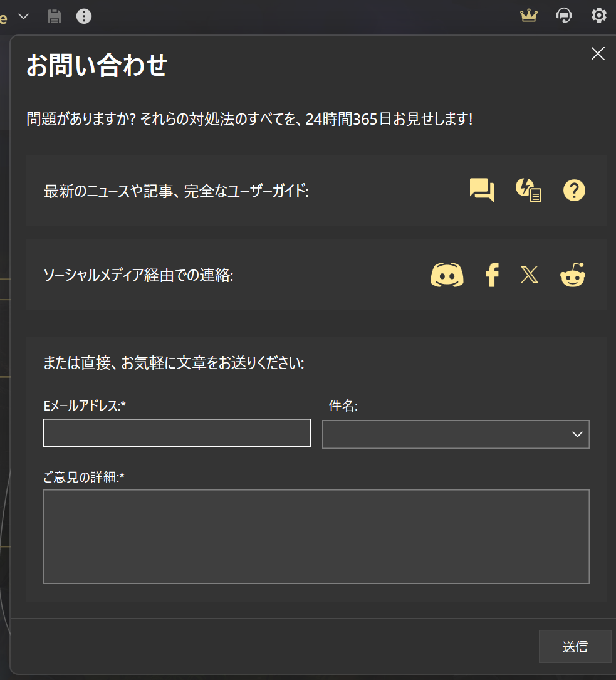This screenshot has height=680, width=616.
Task: Open the X (Twitter) profile icon
Action: point(530,275)
